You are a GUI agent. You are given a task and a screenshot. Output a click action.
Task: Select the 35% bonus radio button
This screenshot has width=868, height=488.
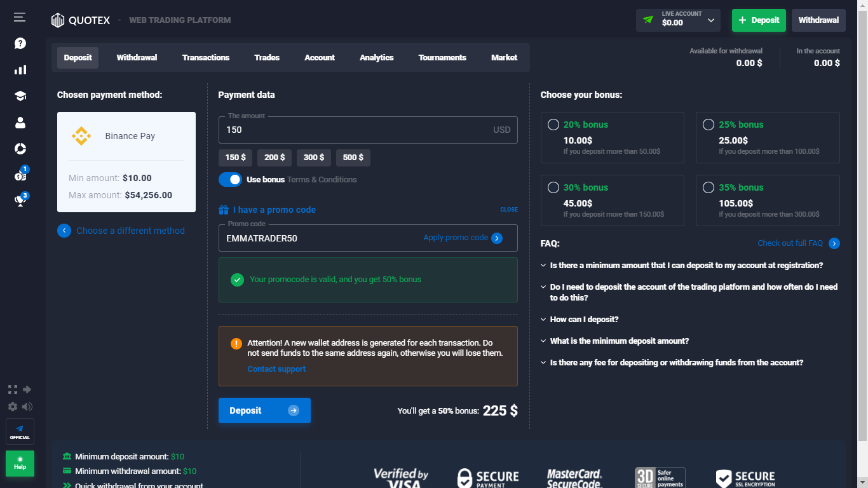[709, 187]
